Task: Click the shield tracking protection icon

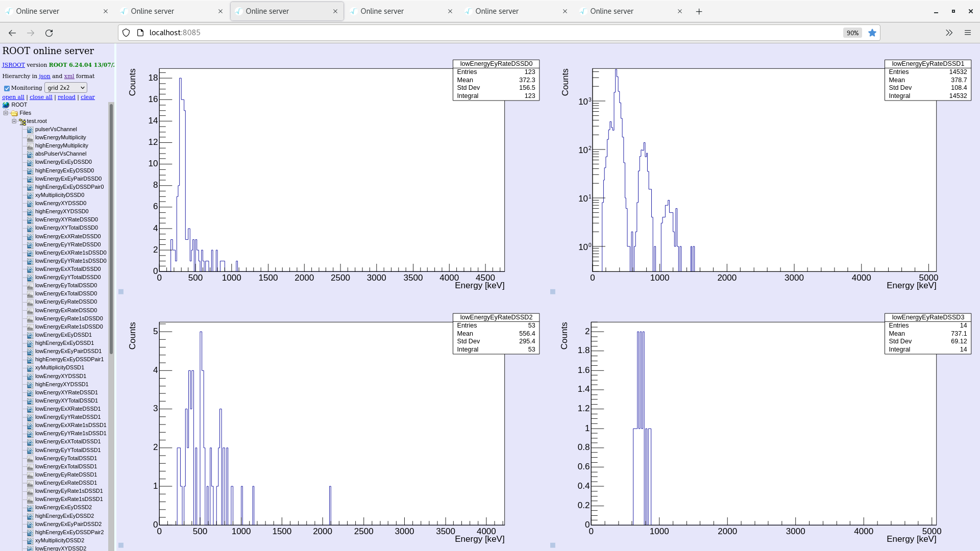Action: pyautogui.click(x=126, y=33)
